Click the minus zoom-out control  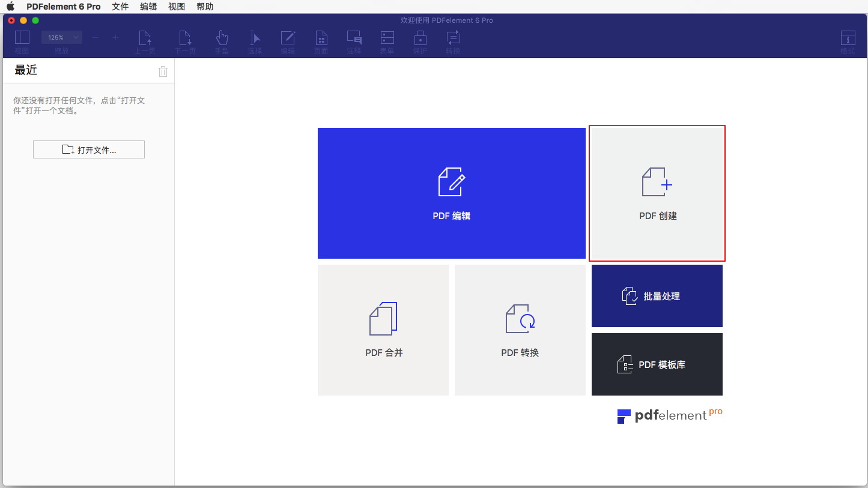click(x=95, y=37)
